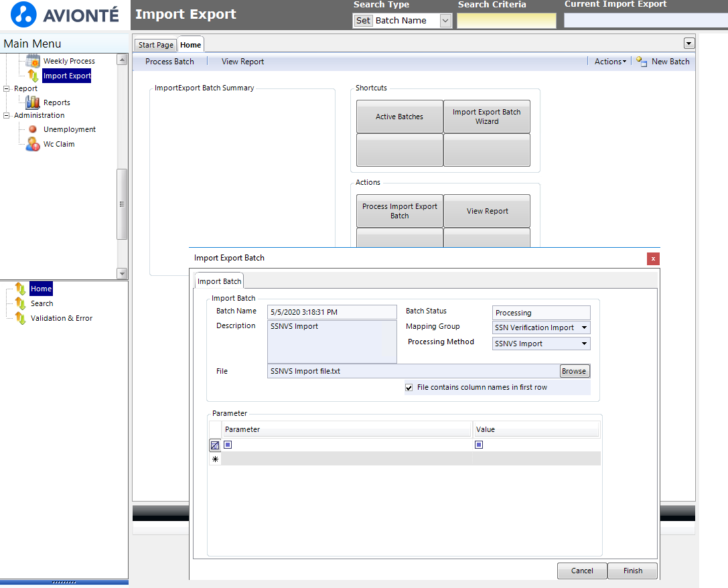
Task: Toggle the checkbox under the Value column
Action: click(x=479, y=445)
